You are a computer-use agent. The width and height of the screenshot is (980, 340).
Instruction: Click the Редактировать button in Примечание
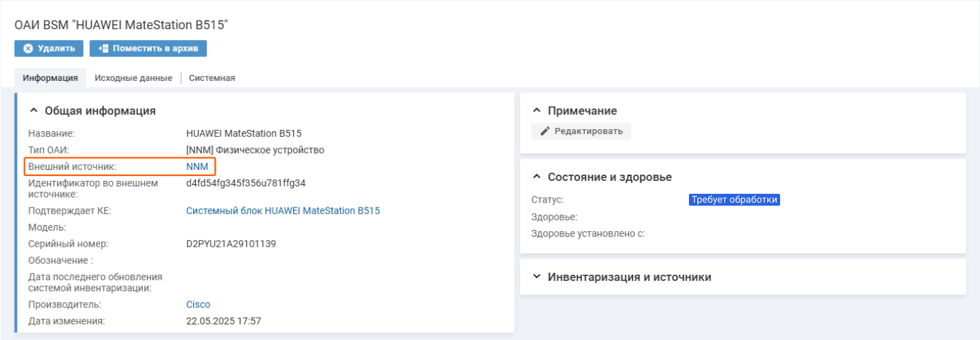[581, 131]
